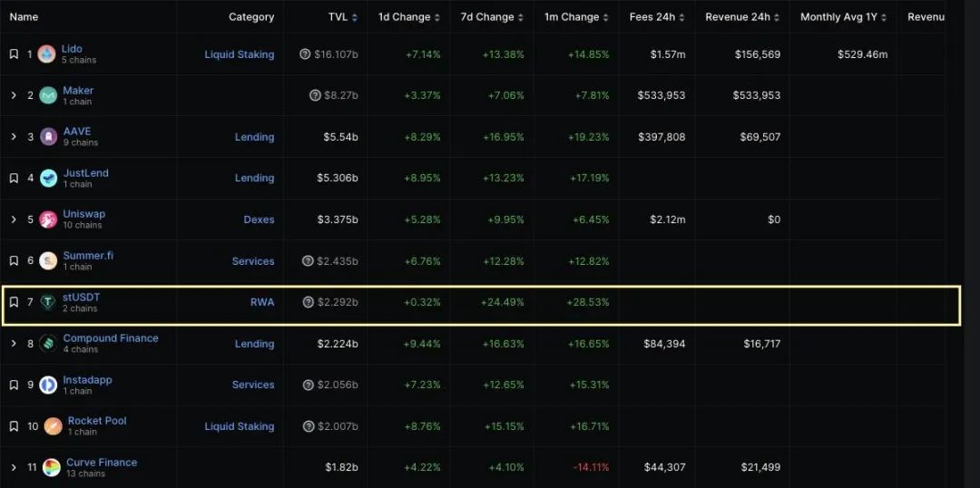Image resolution: width=980 pixels, height=488 pixels.
Task: Click the Maker protocol logo icon
Action: 48,95
